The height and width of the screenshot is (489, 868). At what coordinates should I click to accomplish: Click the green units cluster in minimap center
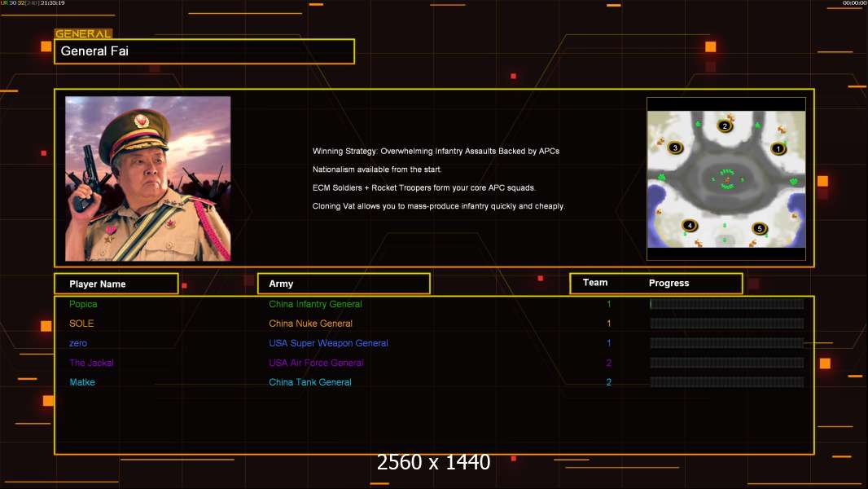[x=727, y=179]
